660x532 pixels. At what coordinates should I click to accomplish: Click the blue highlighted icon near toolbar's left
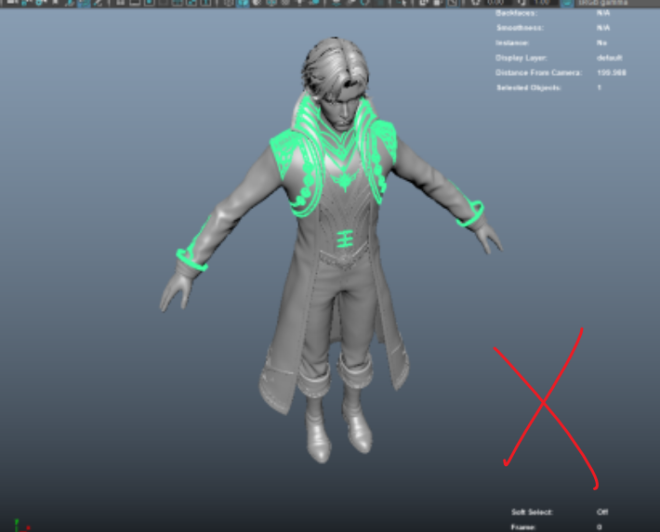point(85,4)
